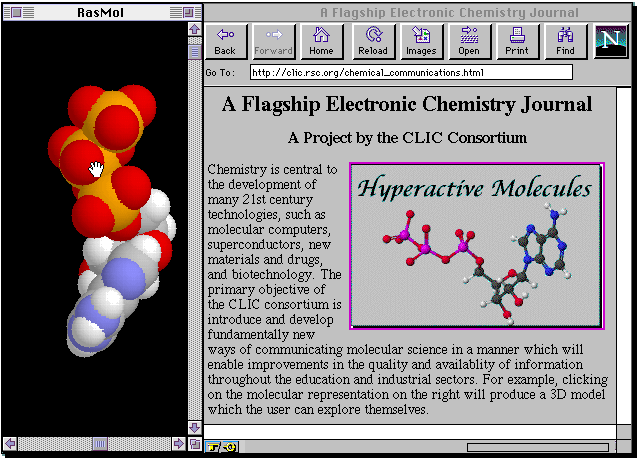Viewport: 640px width, 460px height.
Task: Click the RasMol vertical scrollbar down arrow
Action: (x=195, y=427)
